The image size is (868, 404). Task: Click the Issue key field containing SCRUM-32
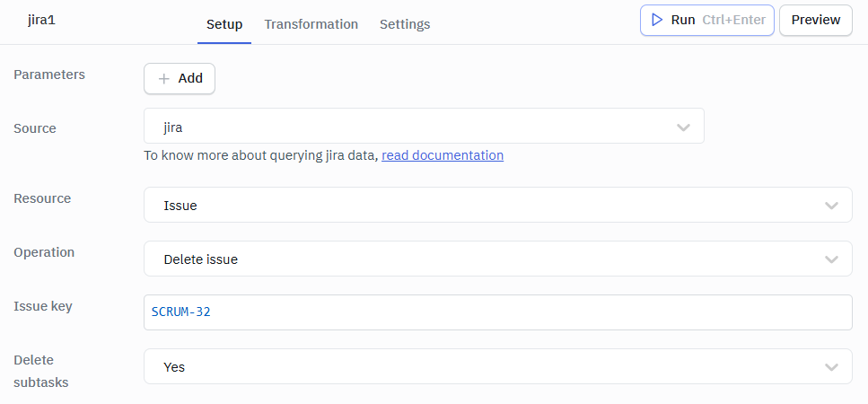pos(497,312)
